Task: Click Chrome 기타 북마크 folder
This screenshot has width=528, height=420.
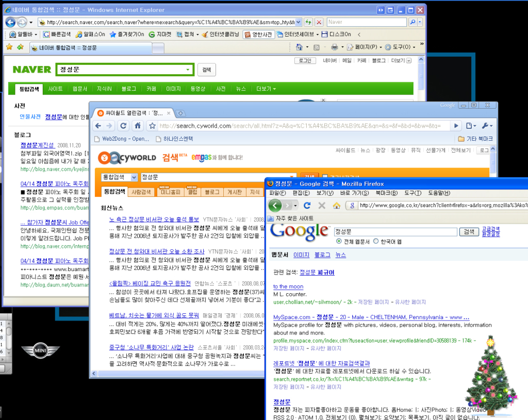Action: pos(475,139)
